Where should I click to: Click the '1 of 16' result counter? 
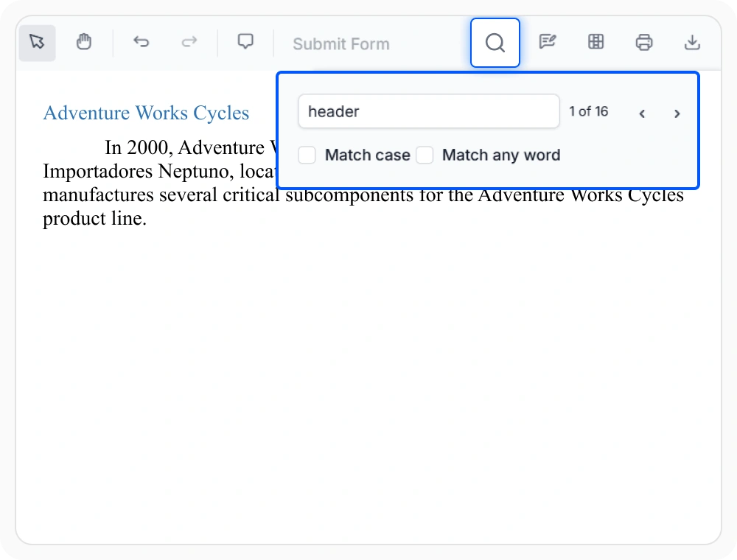[x=588, y=111]
